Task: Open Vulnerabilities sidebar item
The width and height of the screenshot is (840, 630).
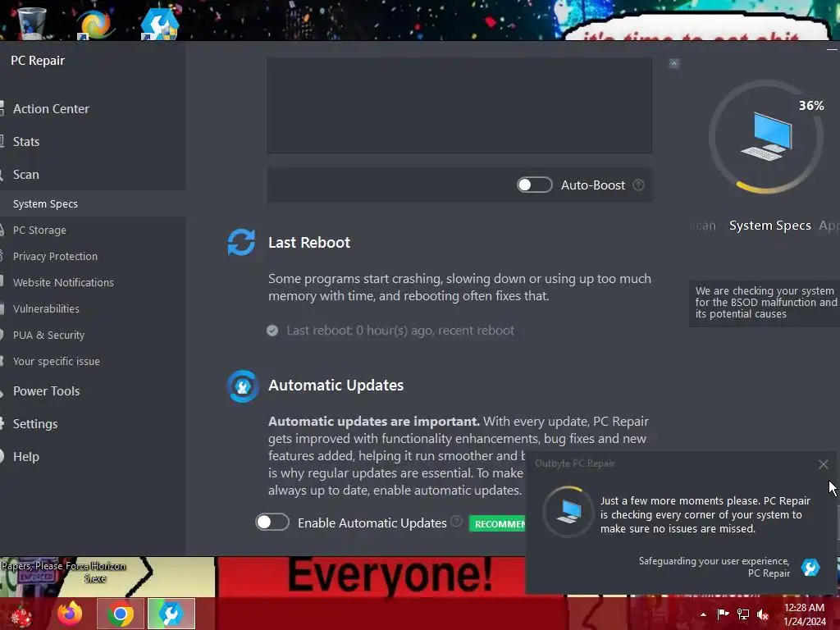Action: [46, 308]
